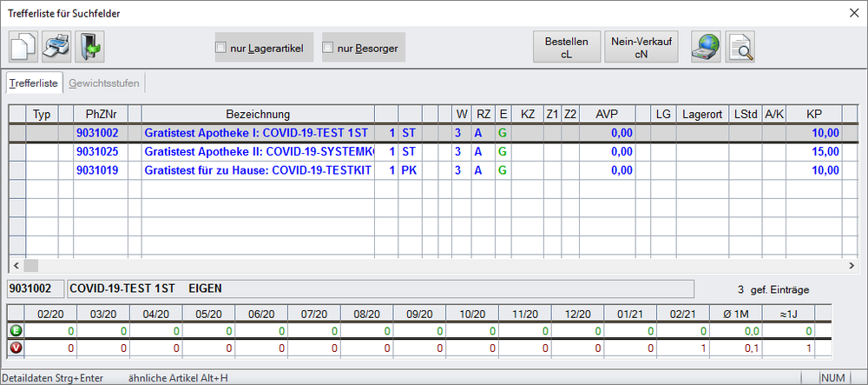Screen dimensions: 868x385
Task: Open the online globe lookup icon
Action: click(x=706, y=47)
